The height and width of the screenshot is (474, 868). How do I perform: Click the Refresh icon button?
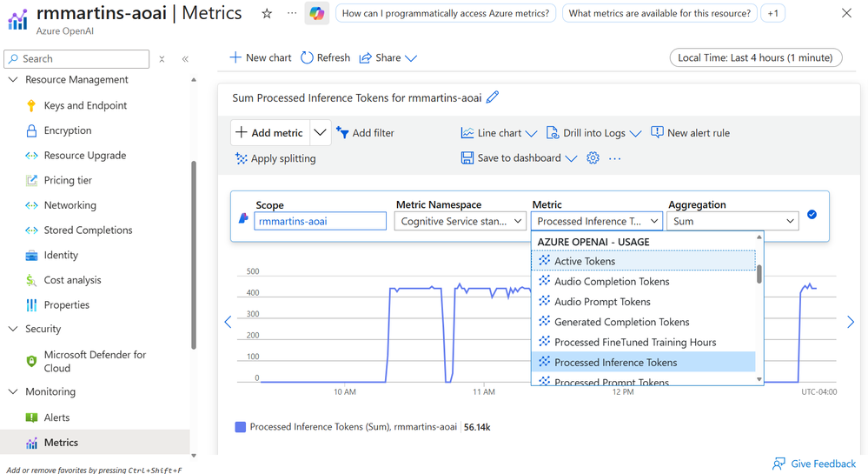(x=307, y=57)
